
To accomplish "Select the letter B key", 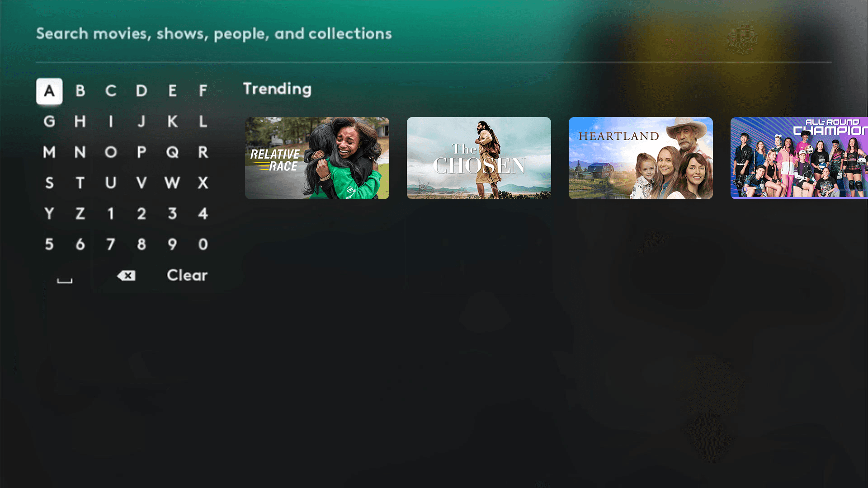I will pyautogui.click(x=80, y=91).
